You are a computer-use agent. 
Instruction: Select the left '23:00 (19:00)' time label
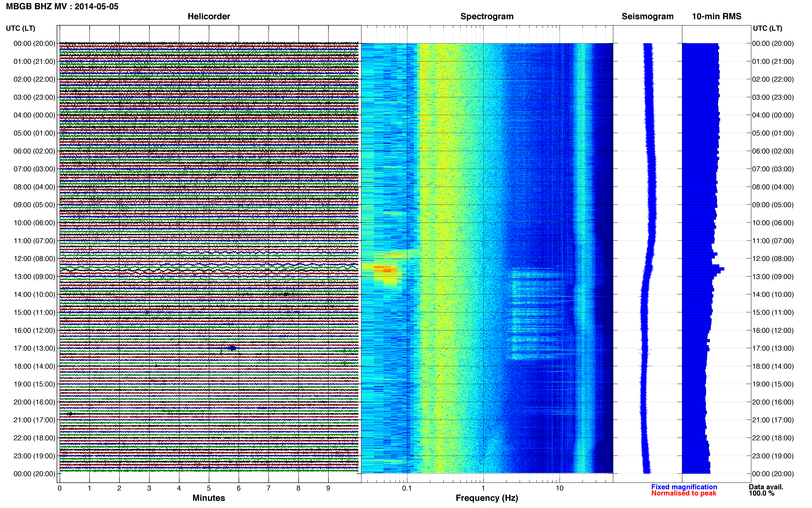click(34, 456)
